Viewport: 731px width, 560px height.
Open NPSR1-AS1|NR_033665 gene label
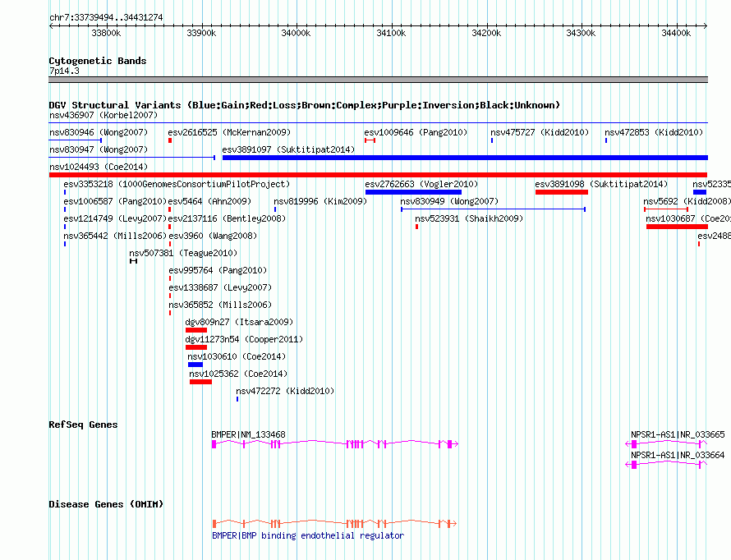tap(678, 434)
